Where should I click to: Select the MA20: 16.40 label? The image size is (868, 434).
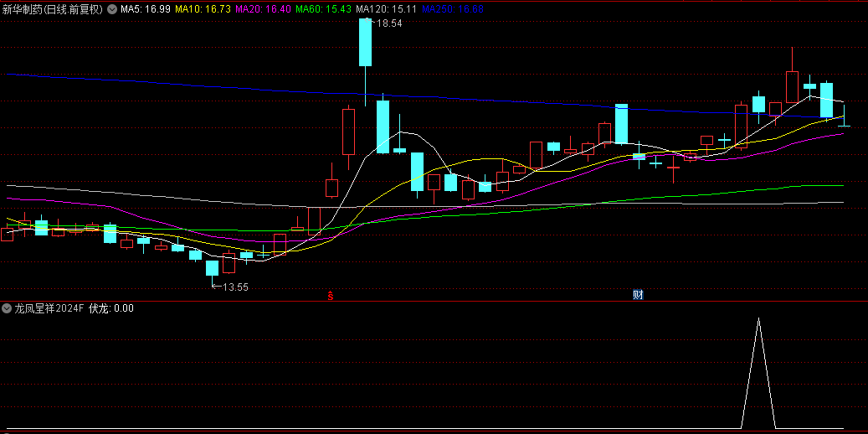pos(264,9)
